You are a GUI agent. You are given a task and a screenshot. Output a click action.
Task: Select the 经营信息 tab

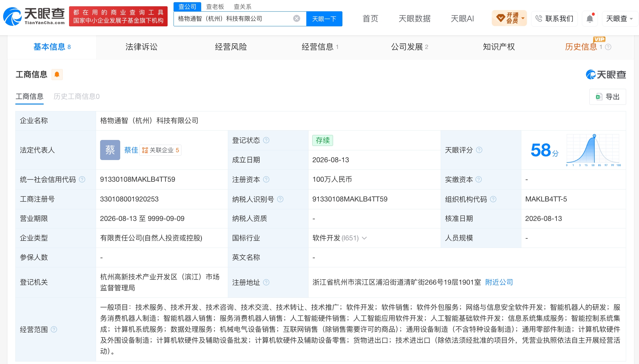coord(320,47)
